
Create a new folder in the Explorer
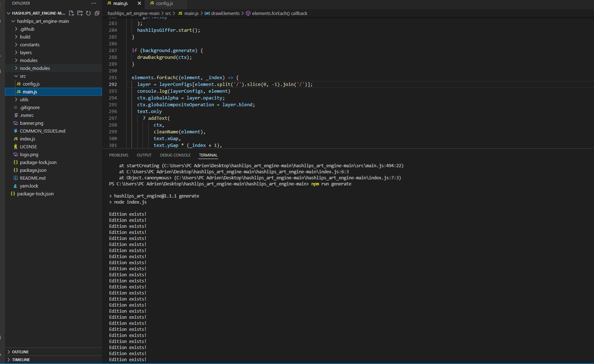[80, 13]
